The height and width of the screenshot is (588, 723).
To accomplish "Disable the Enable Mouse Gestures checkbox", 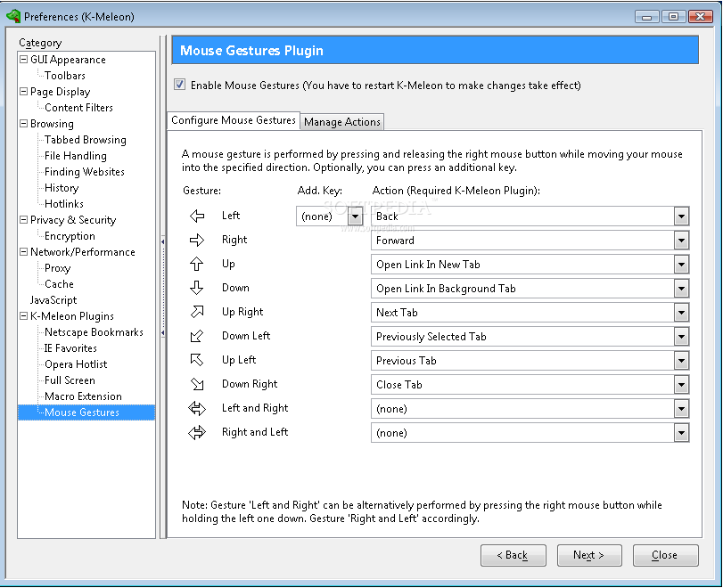I will (179, 85).
